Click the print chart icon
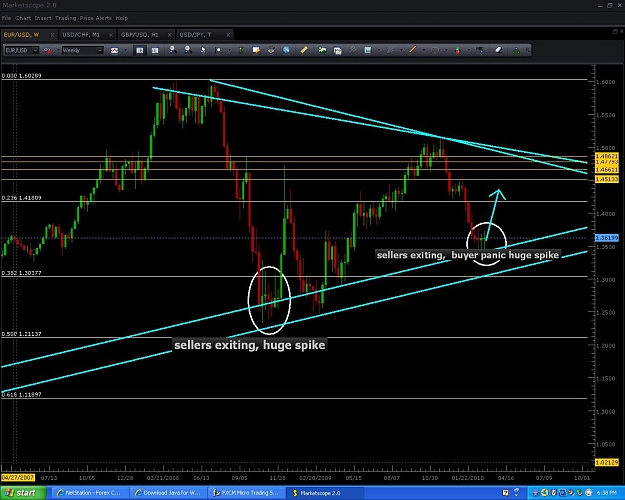The image size is (625, 500). [271, 50]
